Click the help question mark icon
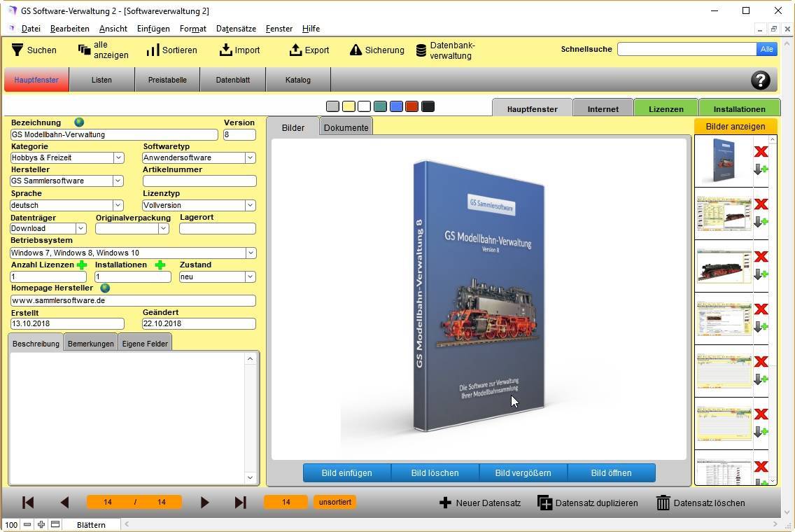 (760, 80)
